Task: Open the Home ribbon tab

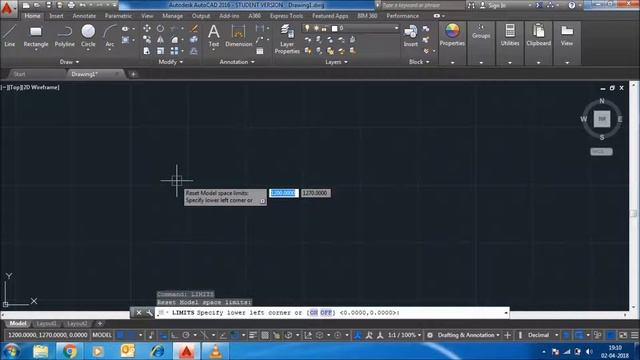Action: (x=32, y=16)
